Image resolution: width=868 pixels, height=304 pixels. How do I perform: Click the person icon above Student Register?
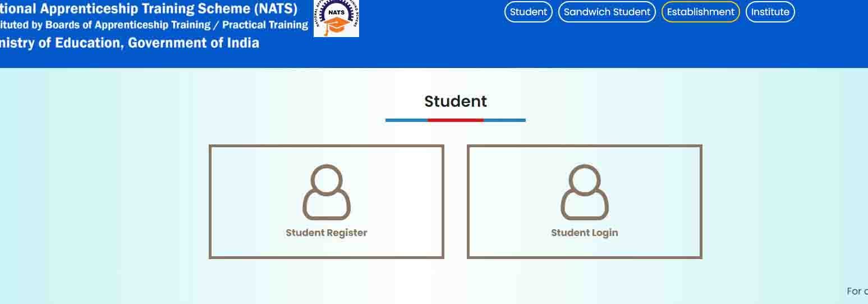(327, 192)
